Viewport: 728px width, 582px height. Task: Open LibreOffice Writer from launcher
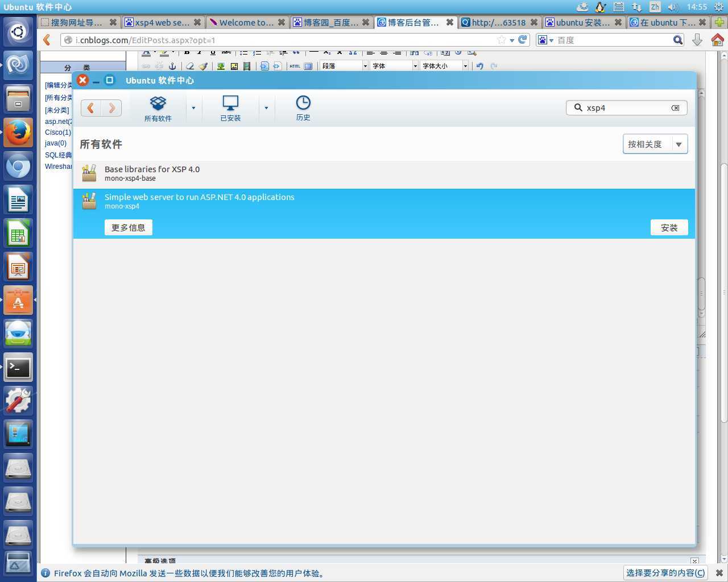tap(18, 199)
